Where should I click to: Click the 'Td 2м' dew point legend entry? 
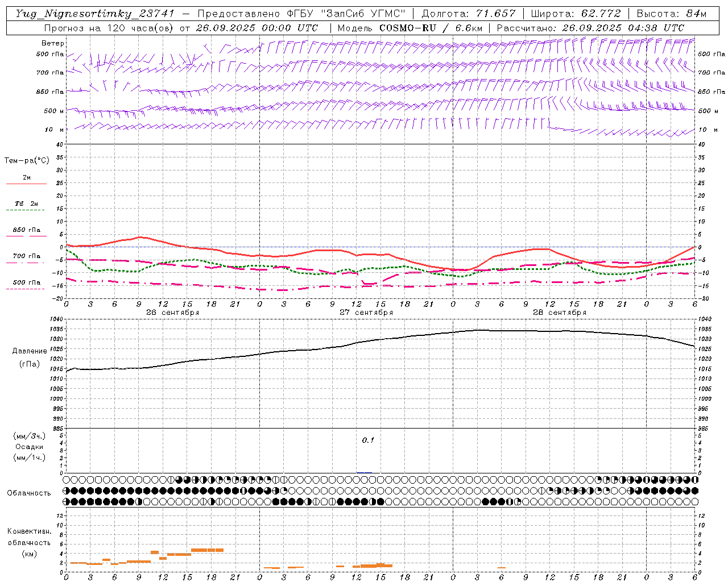[x=26, y=203]
